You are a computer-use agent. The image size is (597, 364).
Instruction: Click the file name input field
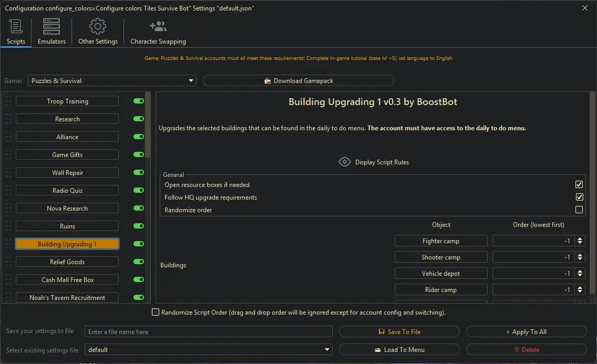[209, 332]
